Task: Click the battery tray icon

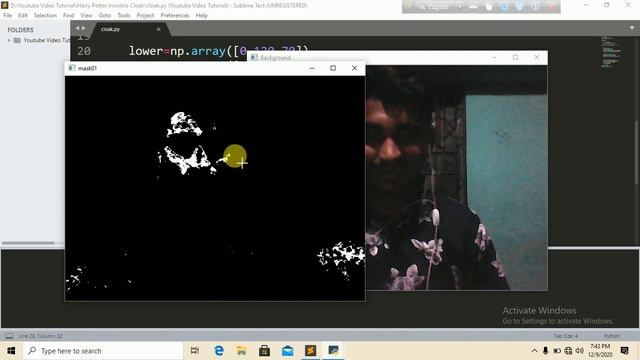Action: coord(557,351)
